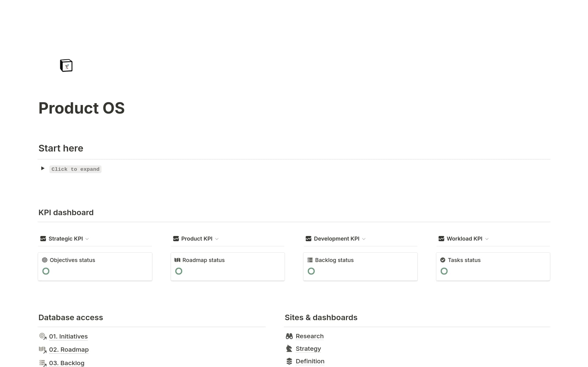Click the green ring under Tasks status

pos(444,271)
